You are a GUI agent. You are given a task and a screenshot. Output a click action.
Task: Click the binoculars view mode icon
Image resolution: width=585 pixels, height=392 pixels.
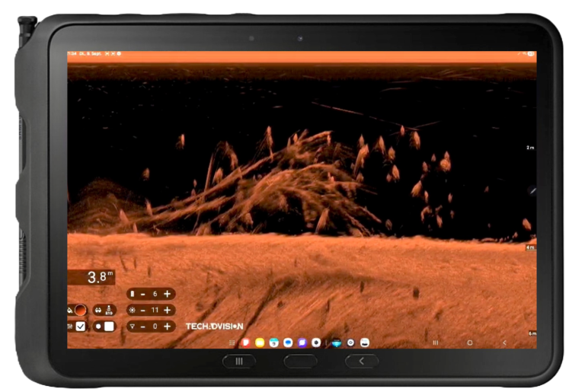coord(97,310)
